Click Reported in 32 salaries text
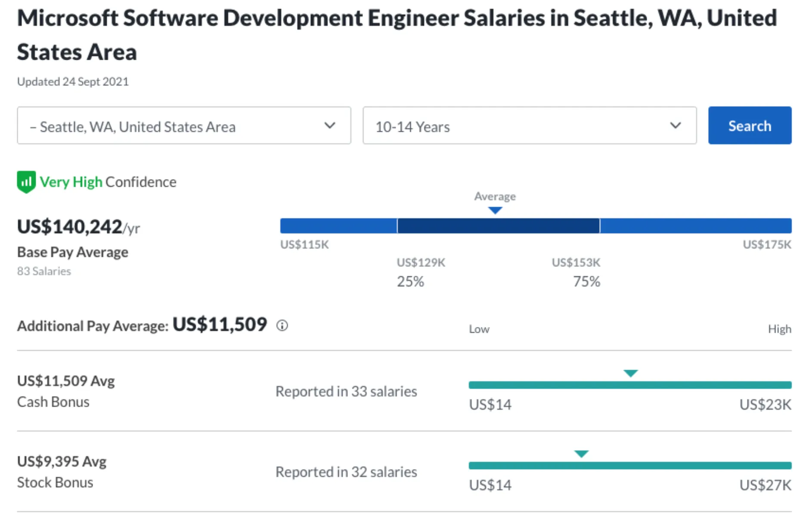Screen dimensions: 812x513 pos(346,472)
